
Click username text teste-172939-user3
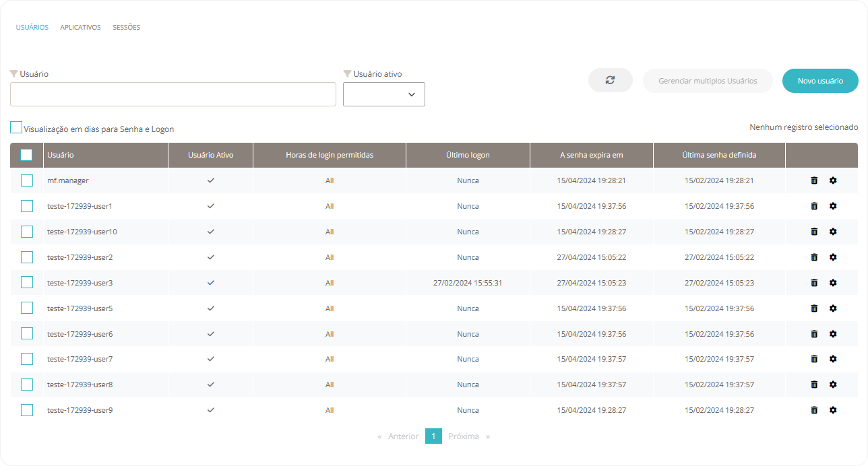[80, 283]
